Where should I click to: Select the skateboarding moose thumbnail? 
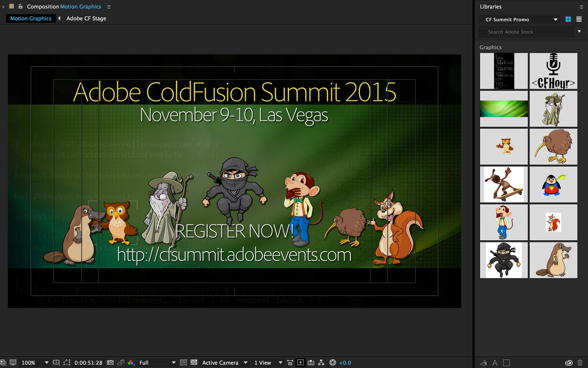click(504, 185)
